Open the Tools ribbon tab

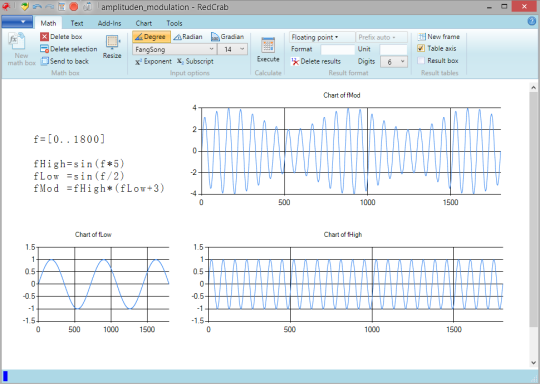click(174, 23)
